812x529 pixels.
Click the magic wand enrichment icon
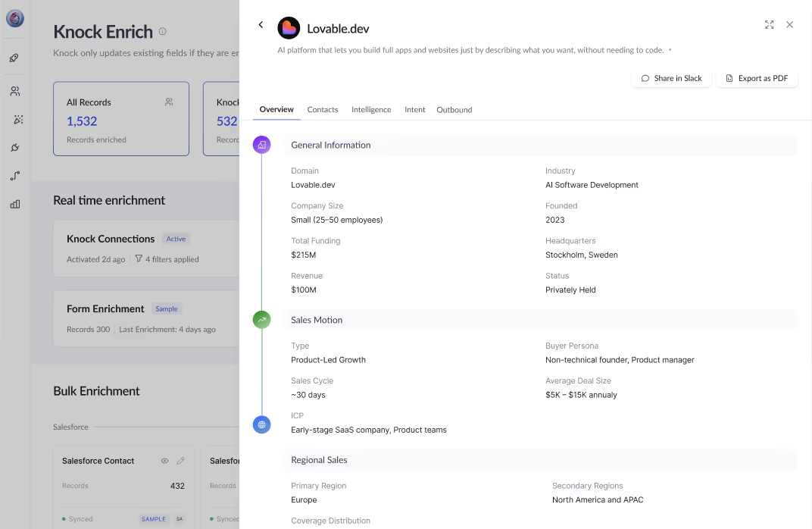[14, 120]
